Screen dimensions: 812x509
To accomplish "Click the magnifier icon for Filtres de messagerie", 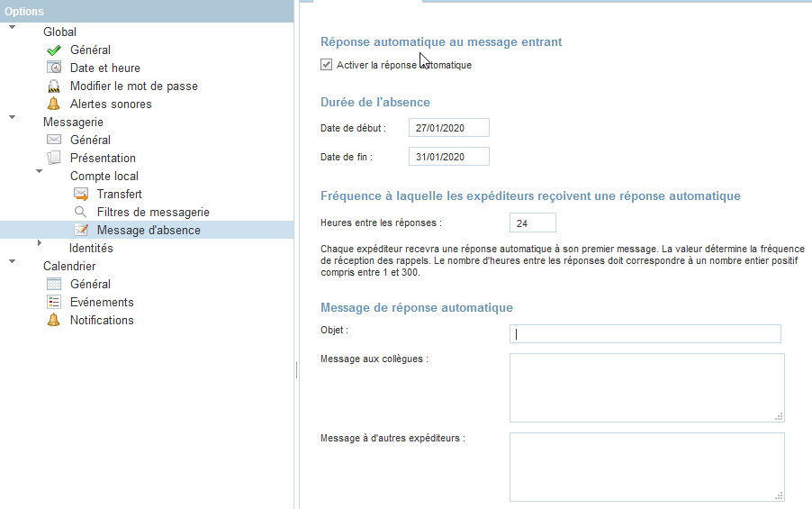I will (x=81, y=213).
